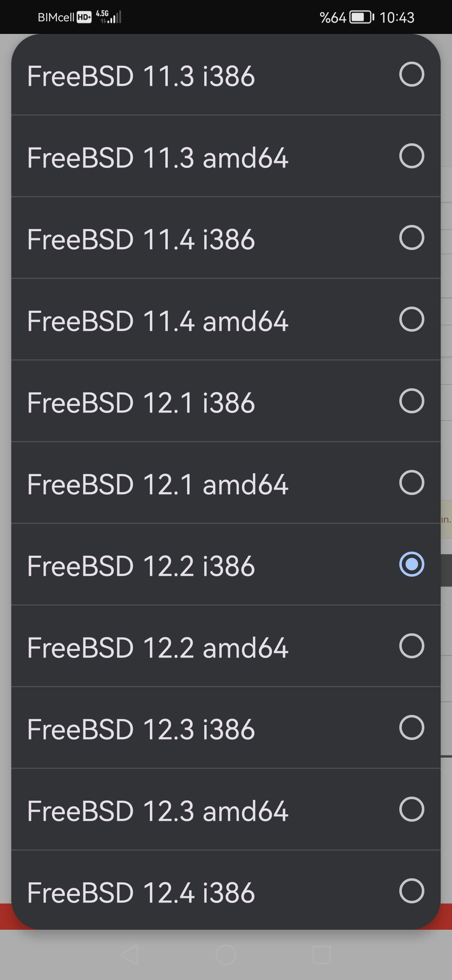Click the selected FreeBSD 12.2 i386 radio

click(x=412, y=565)
